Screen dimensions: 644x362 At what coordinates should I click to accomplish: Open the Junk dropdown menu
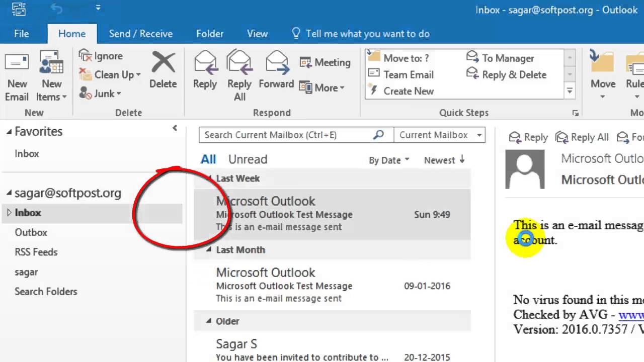point(119,94)
